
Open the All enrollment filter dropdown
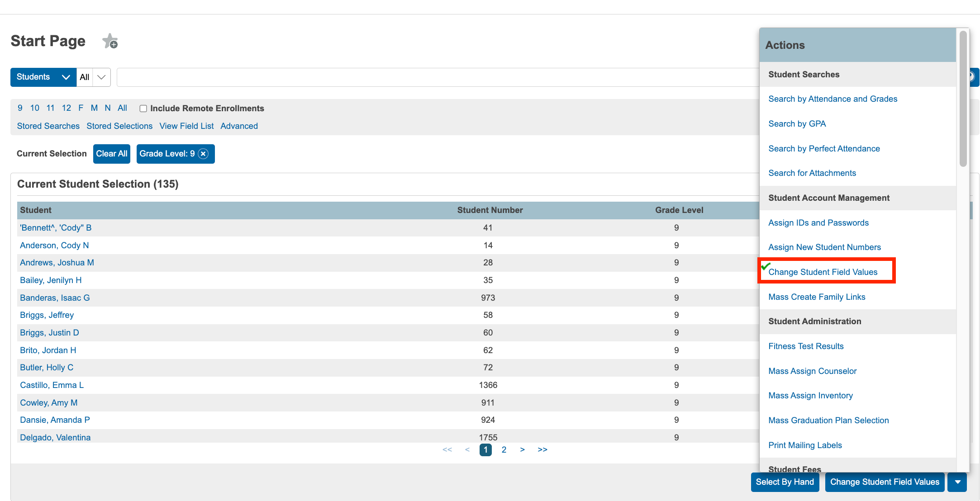pos(93,77)
